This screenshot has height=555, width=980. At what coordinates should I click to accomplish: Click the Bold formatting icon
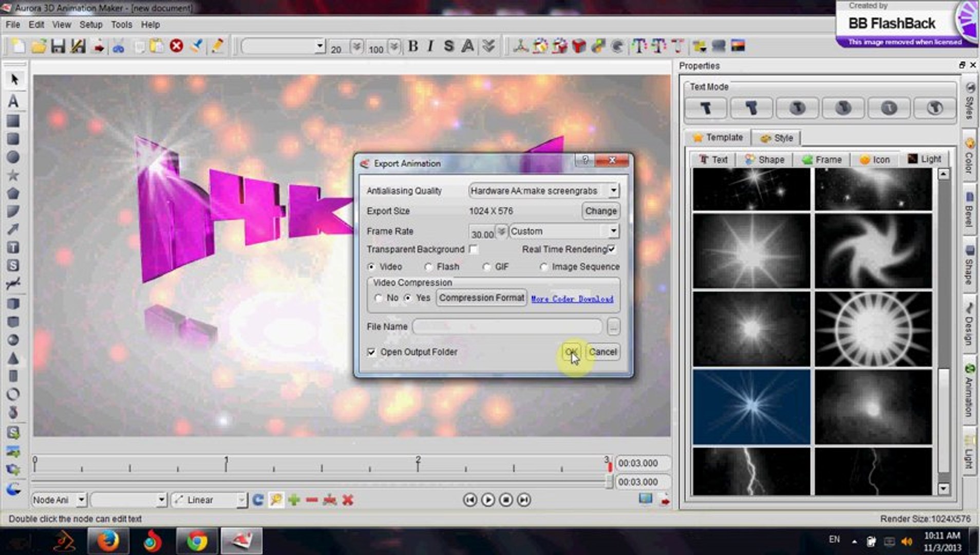click(412, 46)
